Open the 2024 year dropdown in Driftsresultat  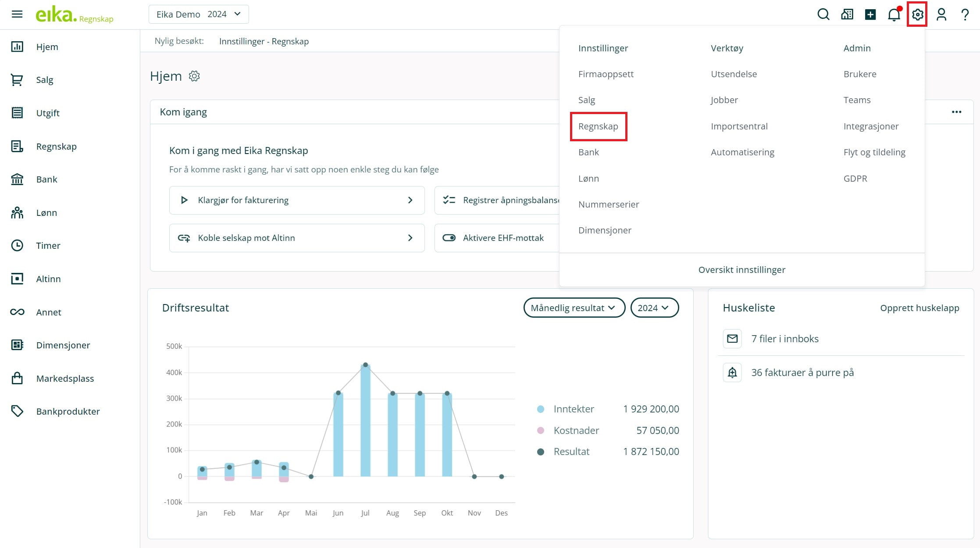[x=654, y=308]
